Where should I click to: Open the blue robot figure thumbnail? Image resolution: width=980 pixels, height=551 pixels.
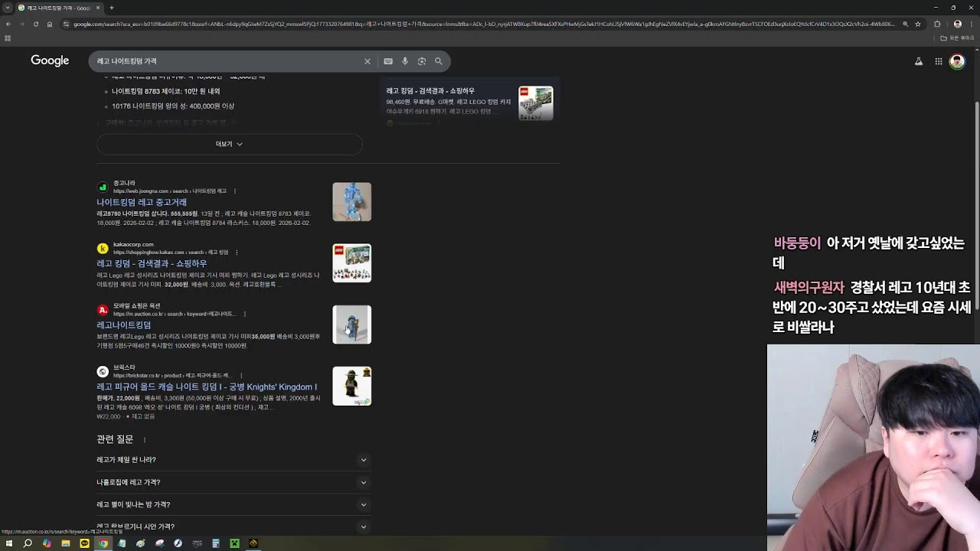351,202
